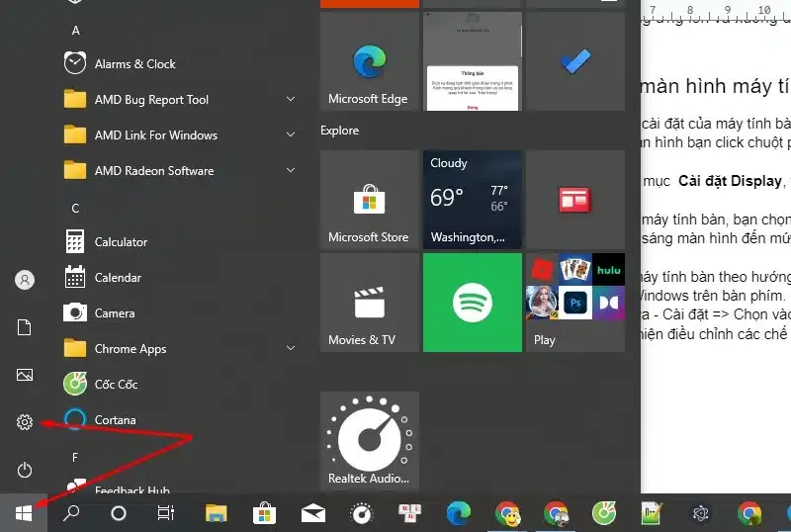Open the blue checkmark To Do tile
791x532 pixels.
[575, 61]
